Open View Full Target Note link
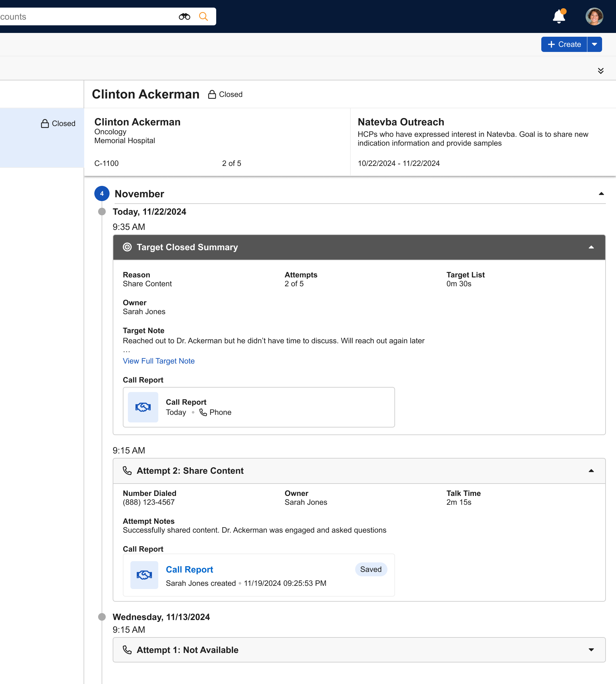The height and width of the screenshot is (684, 616). [158, 361]
